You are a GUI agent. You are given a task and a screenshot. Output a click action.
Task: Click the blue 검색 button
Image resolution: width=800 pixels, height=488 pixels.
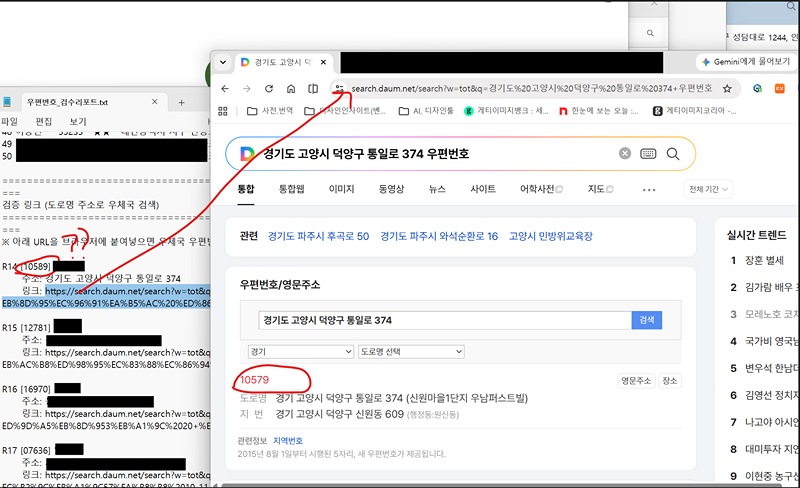pyautogui.click(x=647, y=320)
